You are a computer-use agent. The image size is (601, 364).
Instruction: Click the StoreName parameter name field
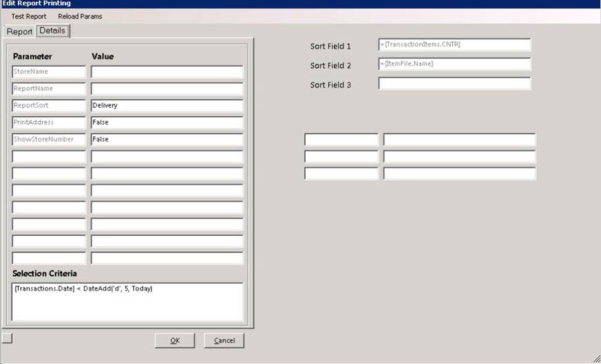pyautogui.click(x=49, y=71)
